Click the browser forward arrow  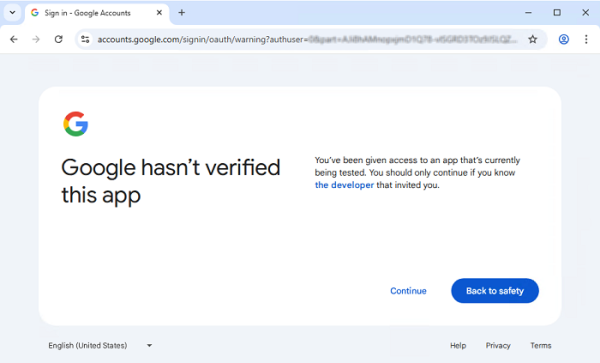36,39
